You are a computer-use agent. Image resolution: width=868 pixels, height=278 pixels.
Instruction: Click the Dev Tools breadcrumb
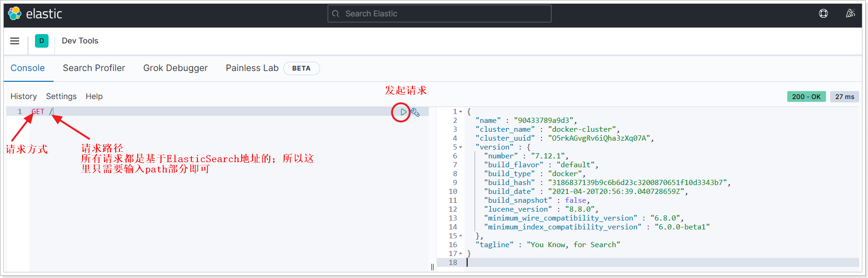[x=80, y=41]
